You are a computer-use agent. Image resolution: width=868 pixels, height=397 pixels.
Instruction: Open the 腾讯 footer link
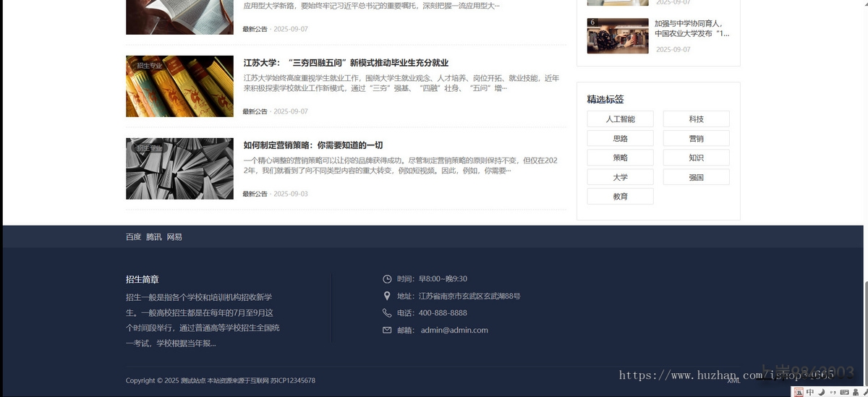(x=154, y=237)
